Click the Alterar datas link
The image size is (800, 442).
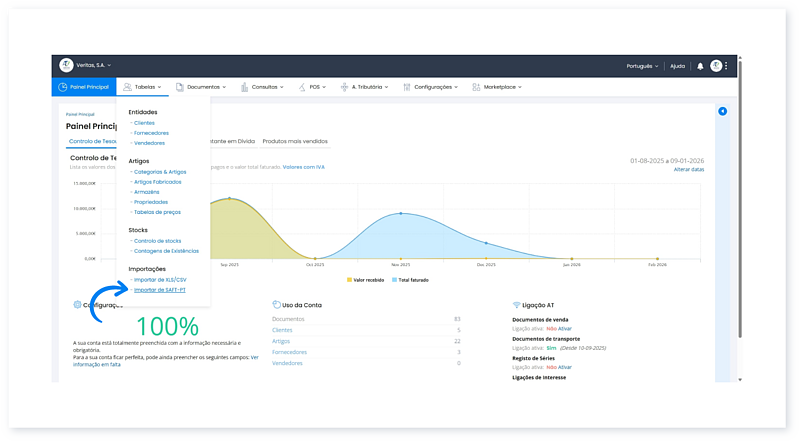[688, 170]
